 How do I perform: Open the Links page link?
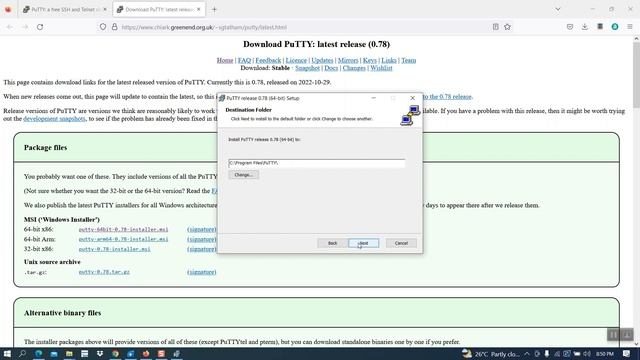(x=389, y=60)
